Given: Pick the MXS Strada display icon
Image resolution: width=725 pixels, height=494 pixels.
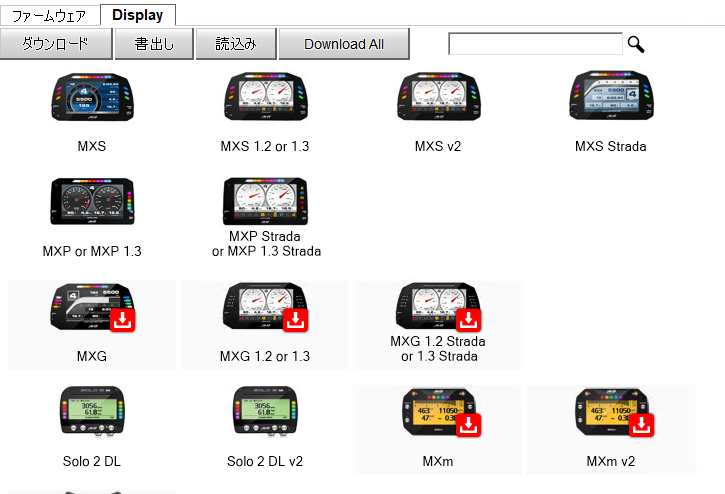Looking at the screenshot, I should point(611,95).
